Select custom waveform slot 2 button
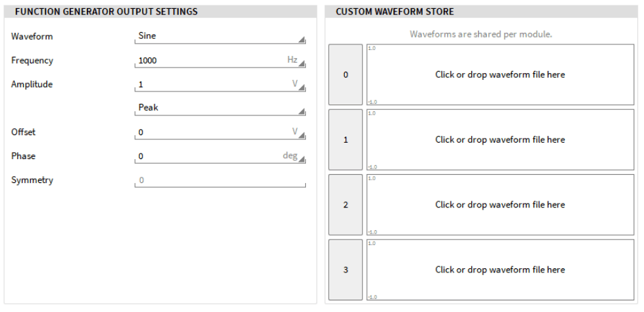The height and width of the screenshot is (312, 644). 346,205
